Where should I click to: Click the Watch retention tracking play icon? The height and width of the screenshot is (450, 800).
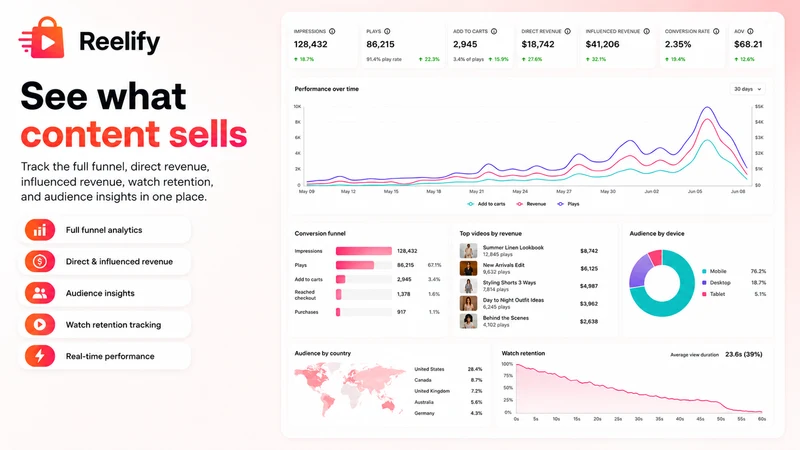pos(40,324)
